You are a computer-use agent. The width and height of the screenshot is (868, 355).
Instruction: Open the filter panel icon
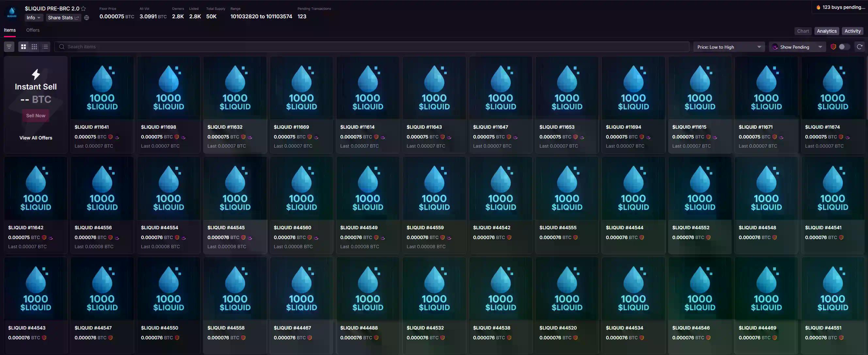(x=9, y=46)
